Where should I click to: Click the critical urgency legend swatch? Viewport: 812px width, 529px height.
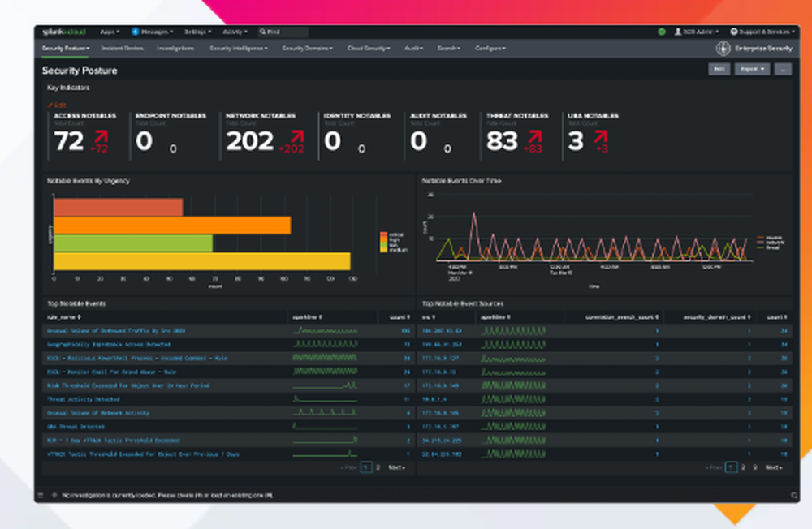tap(384, 235)
